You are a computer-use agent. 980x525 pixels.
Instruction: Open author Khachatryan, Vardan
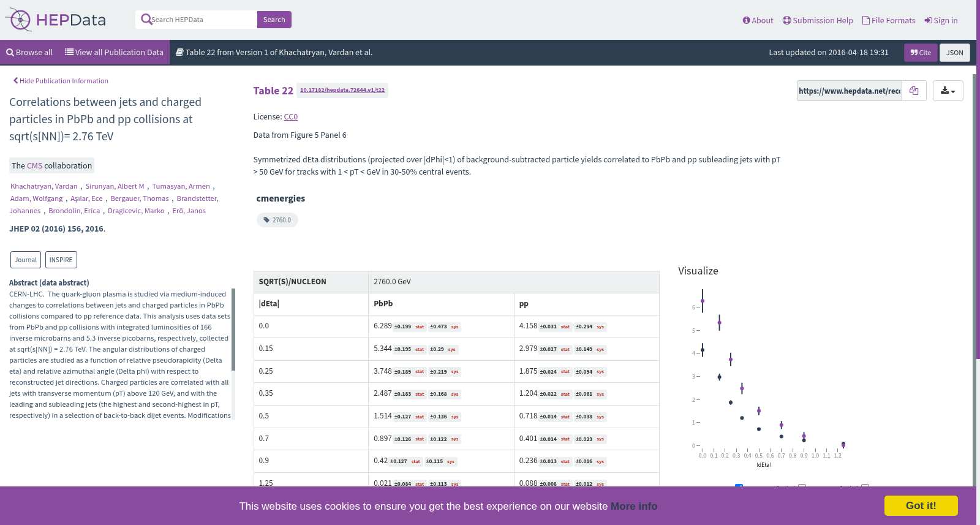(x=44, y=186)
